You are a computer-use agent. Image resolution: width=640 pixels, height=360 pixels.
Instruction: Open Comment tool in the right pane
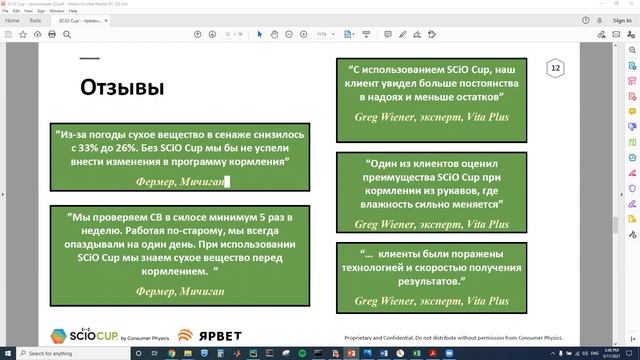click(632, 111)
